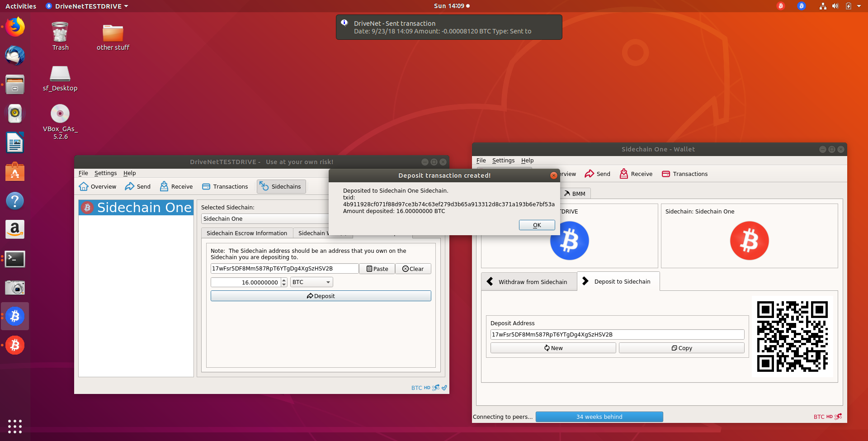The height and width of the screenshot is (441, 868).
Task: Open DriveNet Receive toolbar button
Action: click(176, 186)
